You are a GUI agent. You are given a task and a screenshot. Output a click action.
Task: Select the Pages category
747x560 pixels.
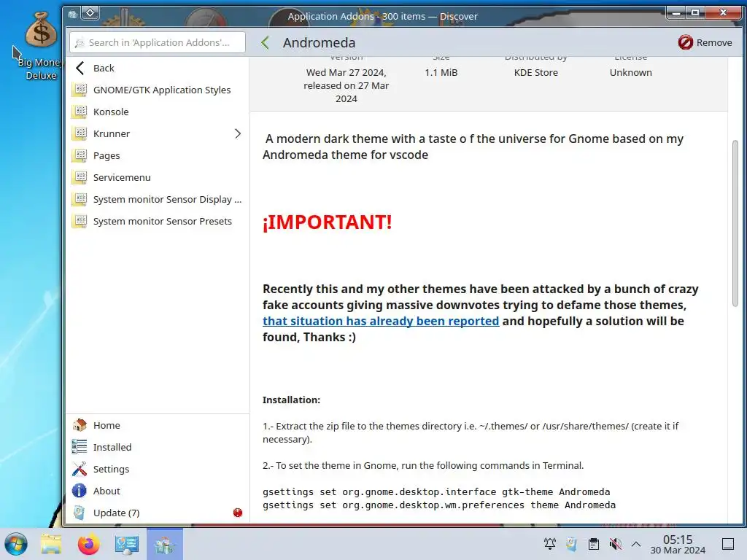[x=158, y=155]
